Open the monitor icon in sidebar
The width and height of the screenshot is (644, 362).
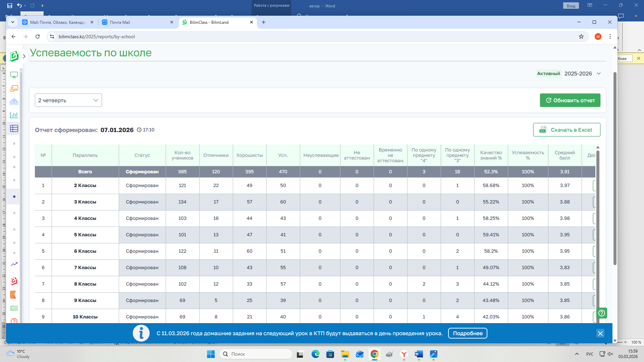[x=14, y=75]
